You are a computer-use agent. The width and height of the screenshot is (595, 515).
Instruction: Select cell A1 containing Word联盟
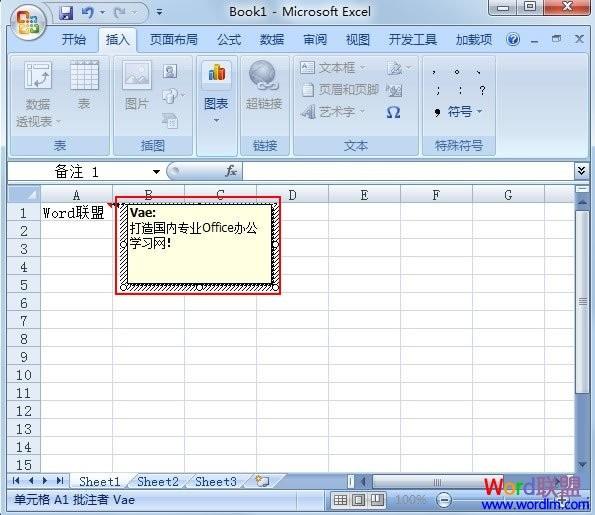pos(76,213)
